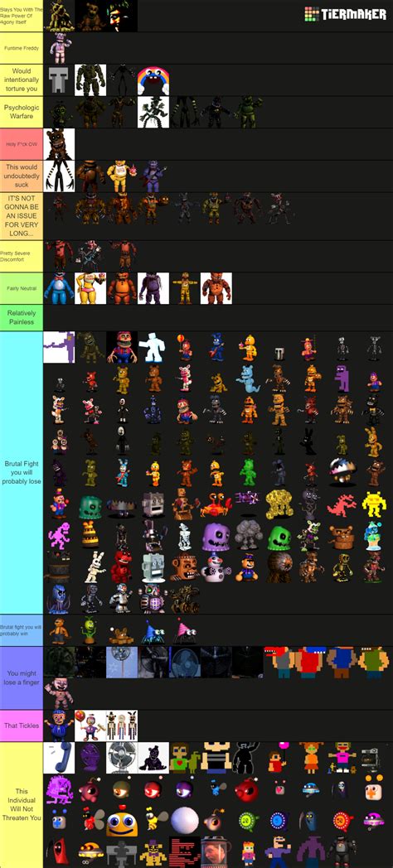Select the green sprout creature
The width and height of the screenshot is (393, 868).
[90, 631]
